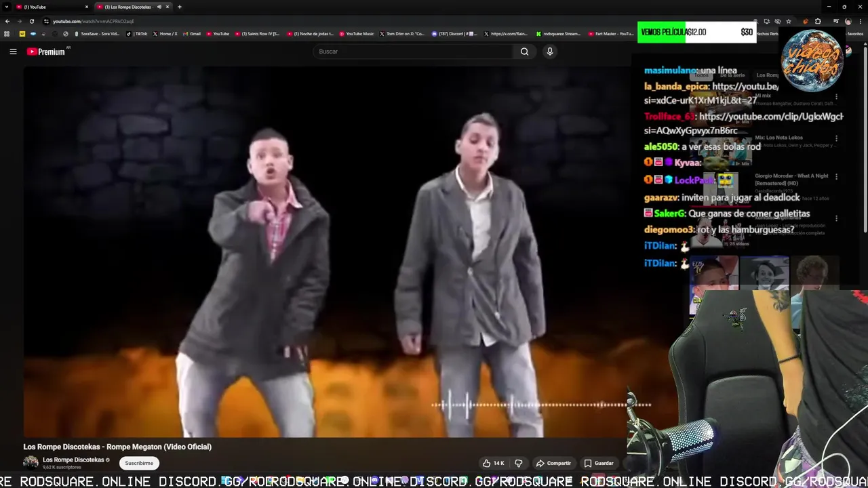Image resolution: width=868 pixels, height=488 pixels.
Task: Focus the Buscar search field
Action: point(412,52)
